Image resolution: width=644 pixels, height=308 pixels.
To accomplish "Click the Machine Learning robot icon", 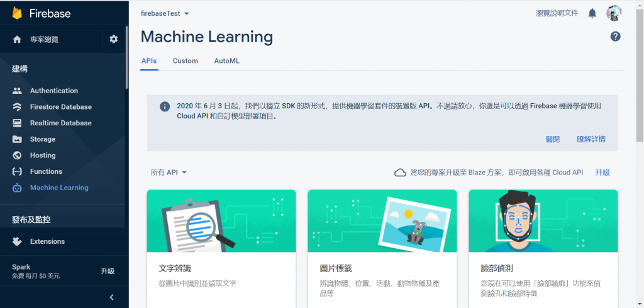I will 17,188.
